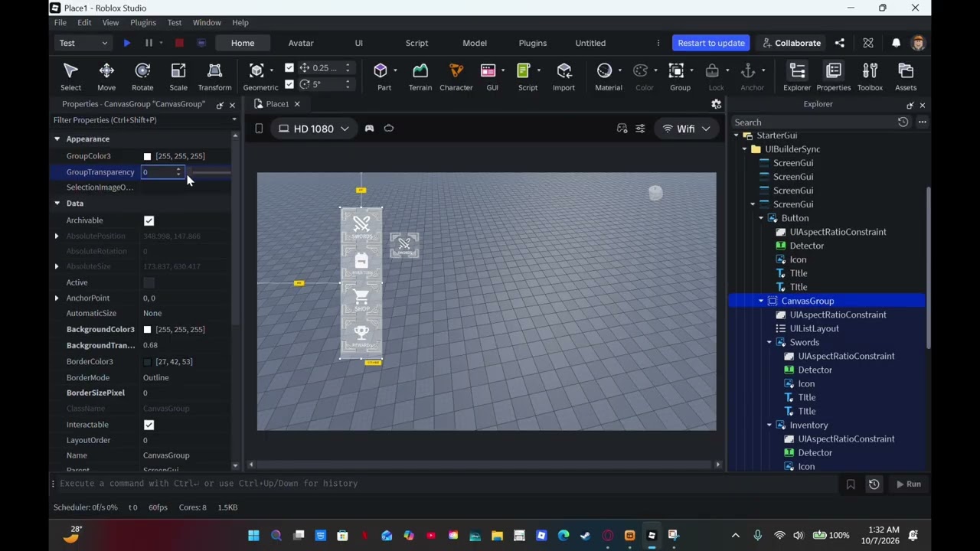Open the Terrain editor

[420, 77]
